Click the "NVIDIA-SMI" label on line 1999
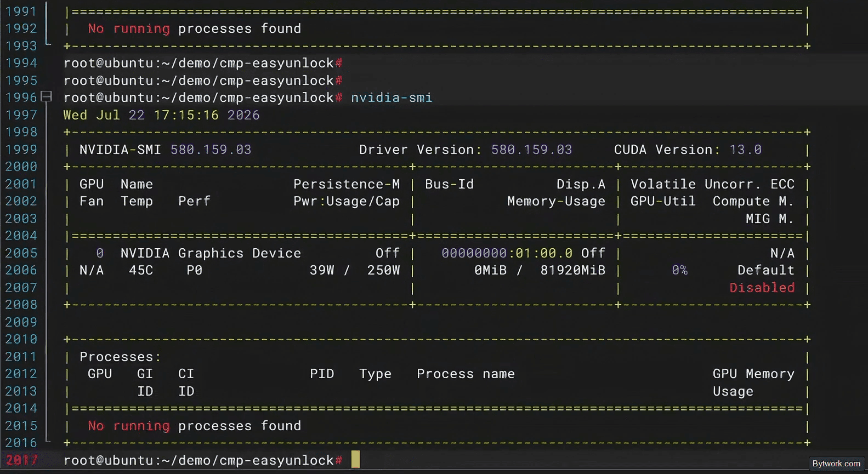The height and width of the screenshot is (474, 868). (120, 150)
